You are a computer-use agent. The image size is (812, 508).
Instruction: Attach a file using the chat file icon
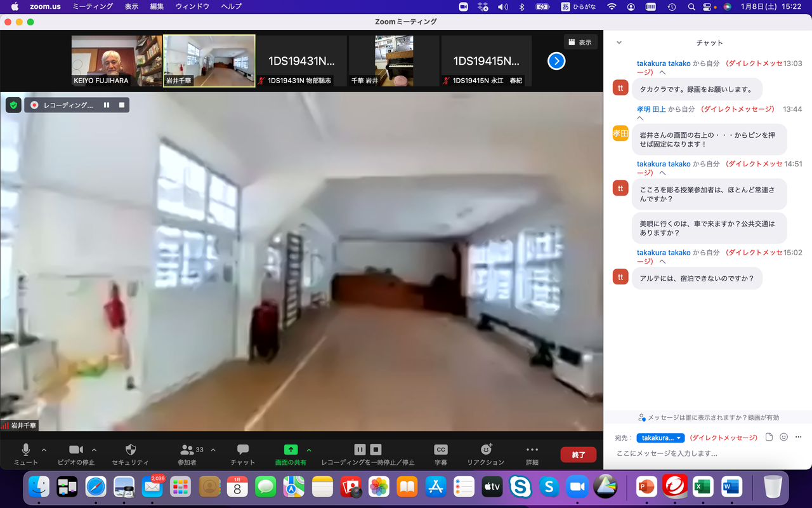click(769, 438)
